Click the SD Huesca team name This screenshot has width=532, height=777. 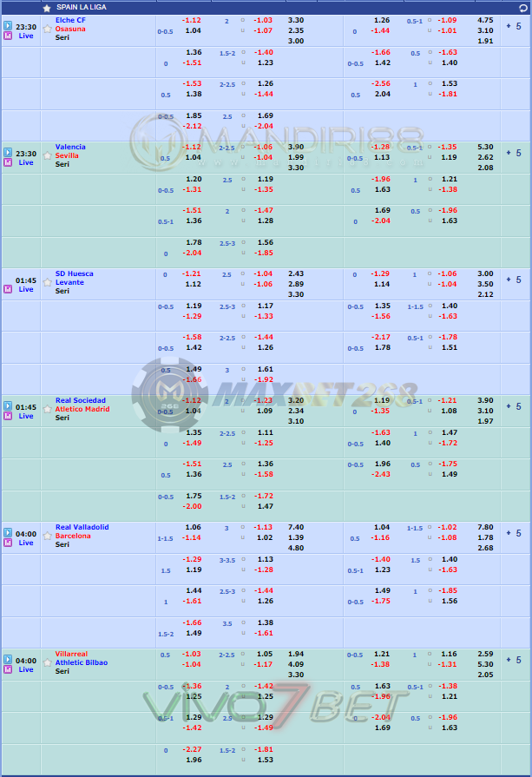click(75, 274)
